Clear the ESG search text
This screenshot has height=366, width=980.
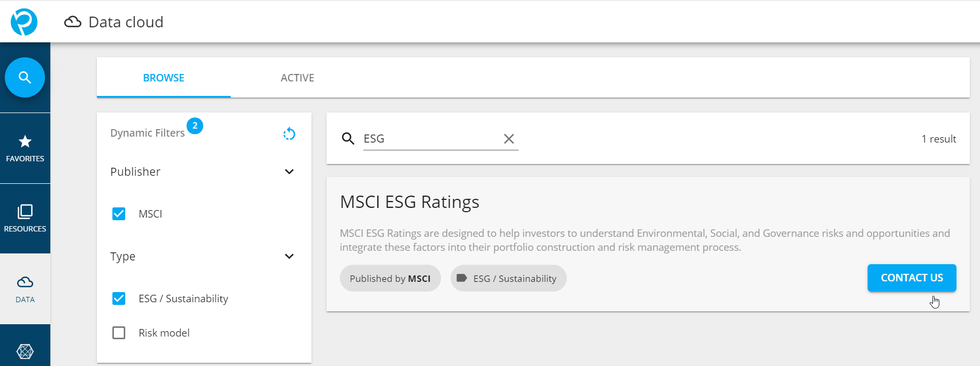tap(509, 139)
